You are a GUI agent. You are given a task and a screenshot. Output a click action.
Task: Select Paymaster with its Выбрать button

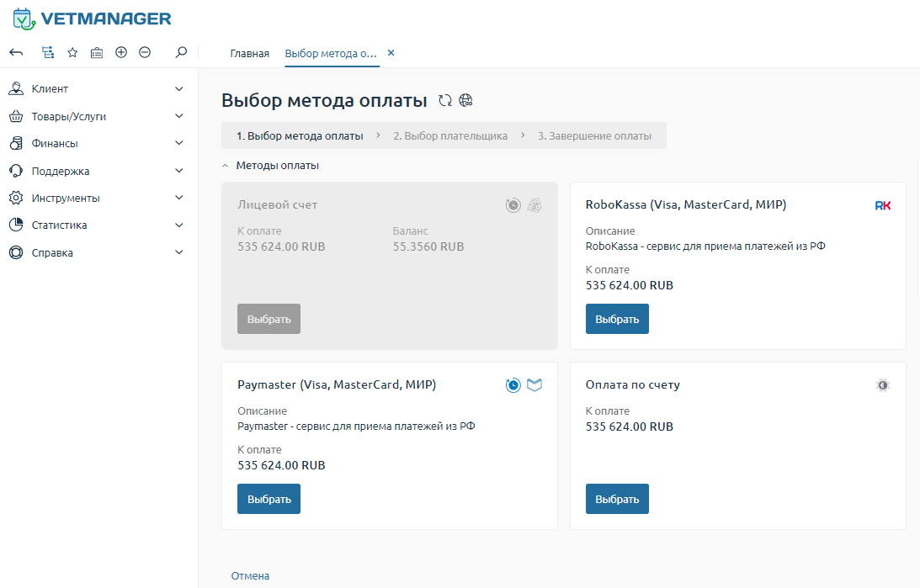[x=269, y=499]
